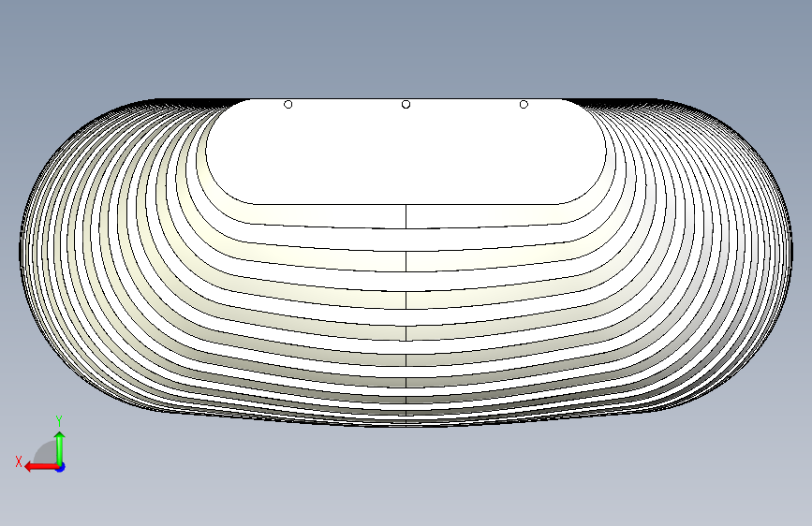The image size is (812, 526).
Task: Click the red X axis arrow of triad
Action: point(41,467)
